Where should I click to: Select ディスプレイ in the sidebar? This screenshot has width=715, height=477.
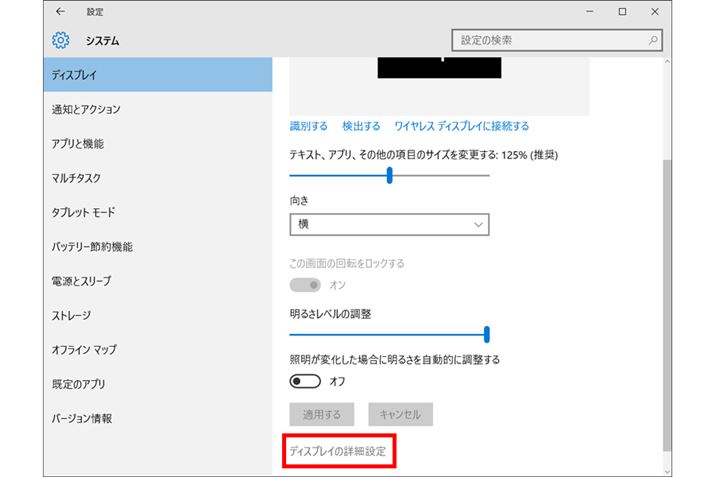158,75
